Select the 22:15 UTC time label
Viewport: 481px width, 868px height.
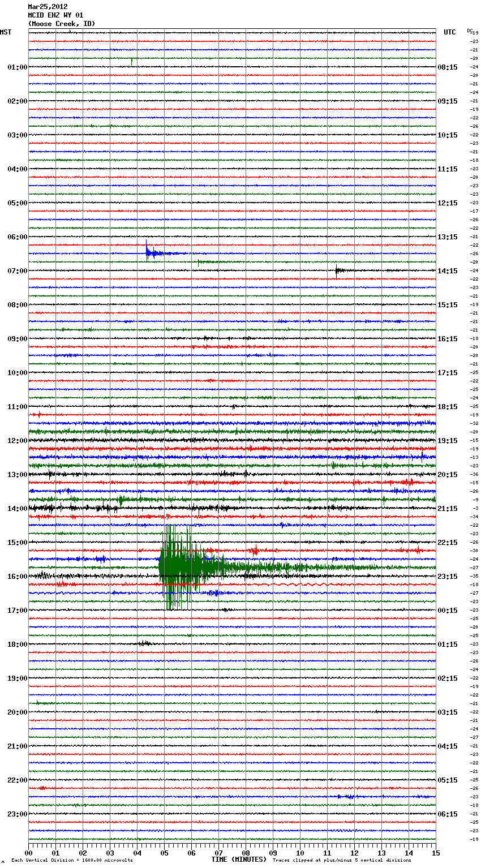tap(448, 543)
